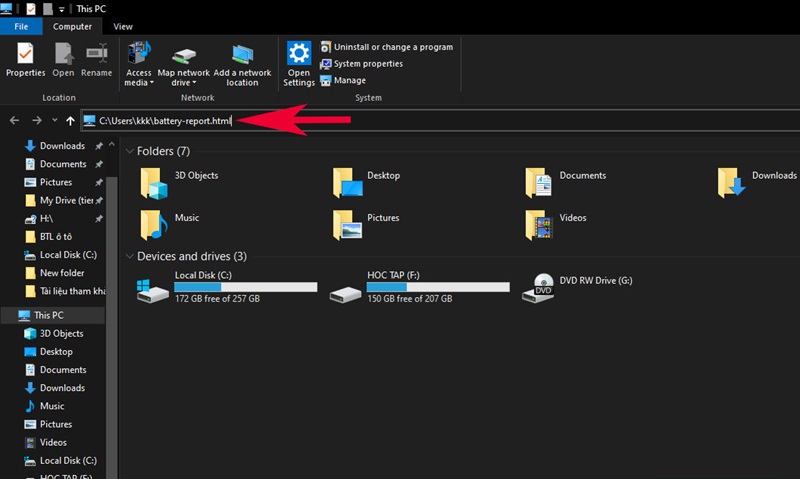Open pinned Downloads in Quick access

[63, 146]
